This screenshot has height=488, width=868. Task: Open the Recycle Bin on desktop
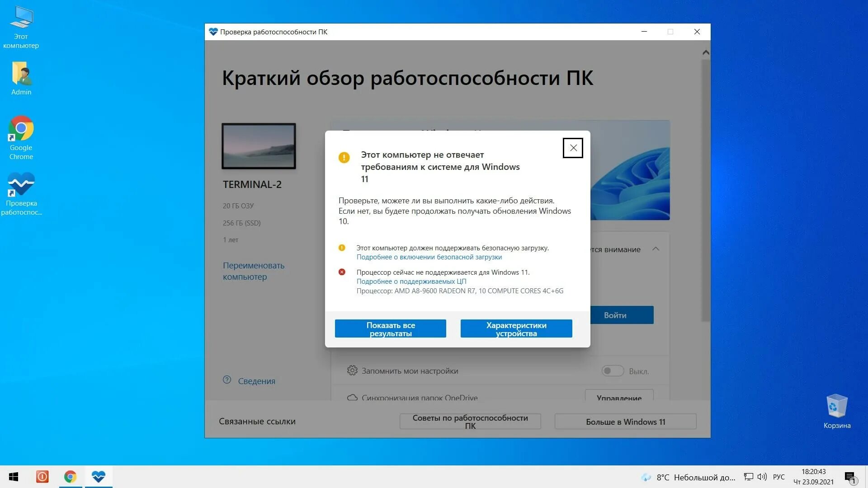pos(837,411)
